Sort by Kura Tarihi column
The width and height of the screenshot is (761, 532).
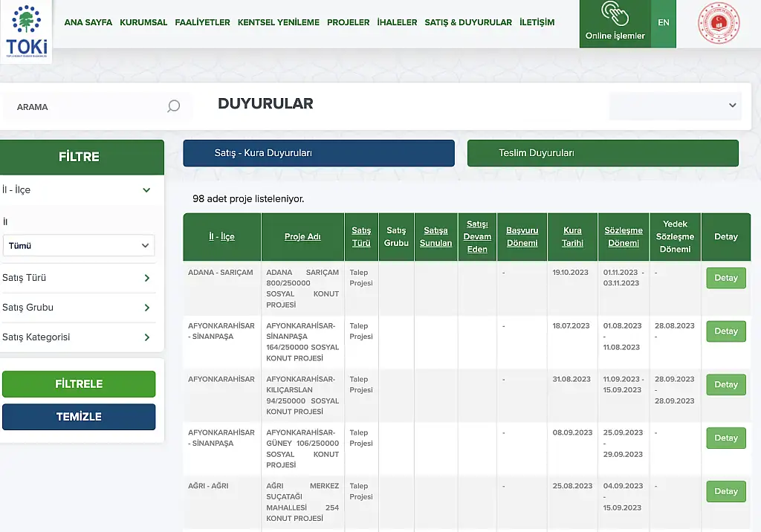tap(573, 236)
